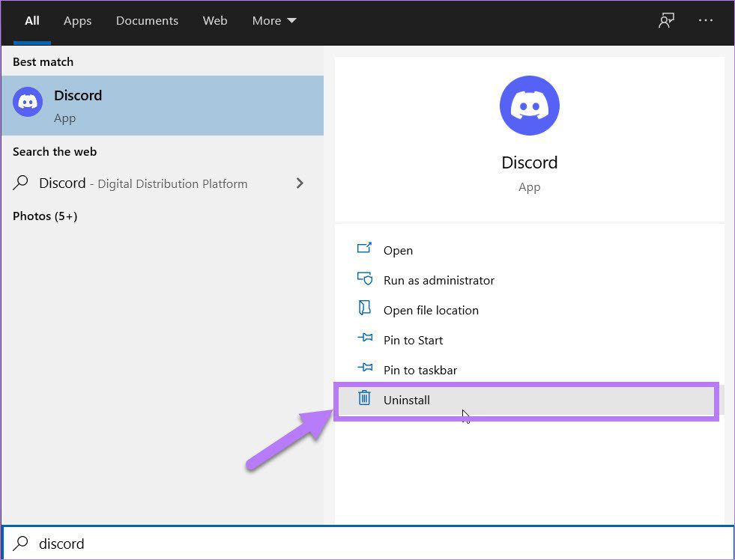Click the trash can Uninstall icon
735x560 pixels.
click(364, 398)
